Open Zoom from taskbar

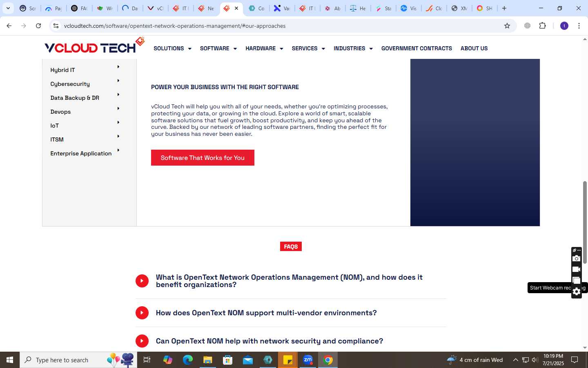308,360
